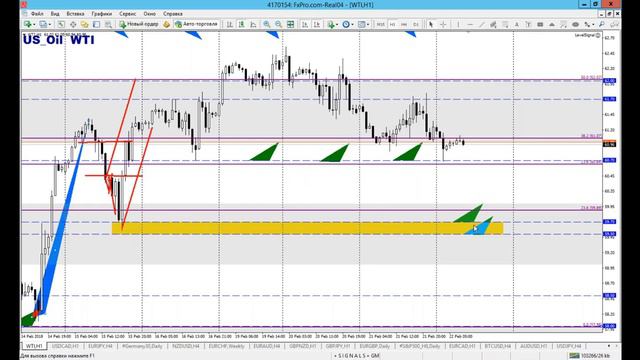Toggle Авто-торговля auto trading
The image size is (640, 360).
pyautogui.click(x=196, y=24)
